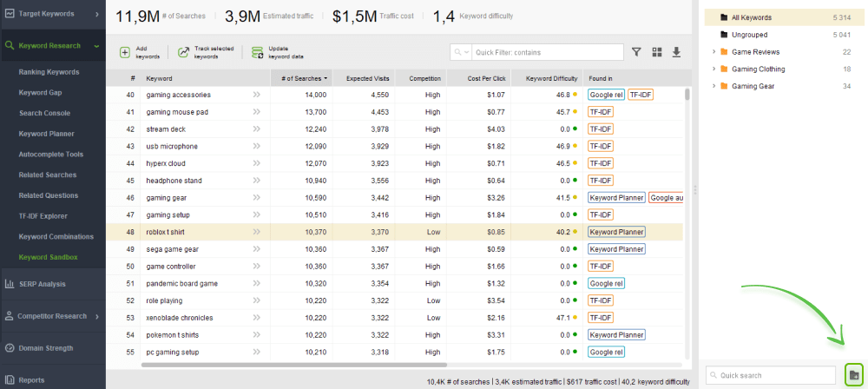Select the Ungrouped keywords folder

tap(751, 35)
